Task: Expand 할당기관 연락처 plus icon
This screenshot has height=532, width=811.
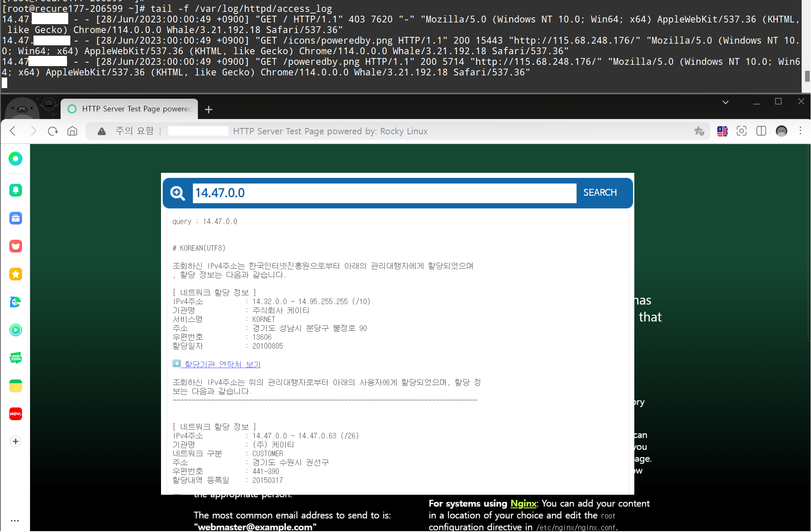Action: (177, 364)
